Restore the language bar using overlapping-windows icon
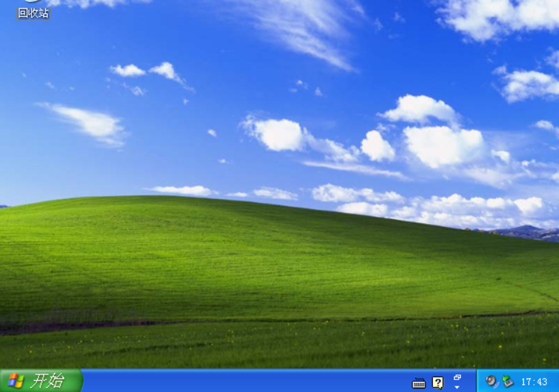559x392 pixels. click(x=457, y=377)
